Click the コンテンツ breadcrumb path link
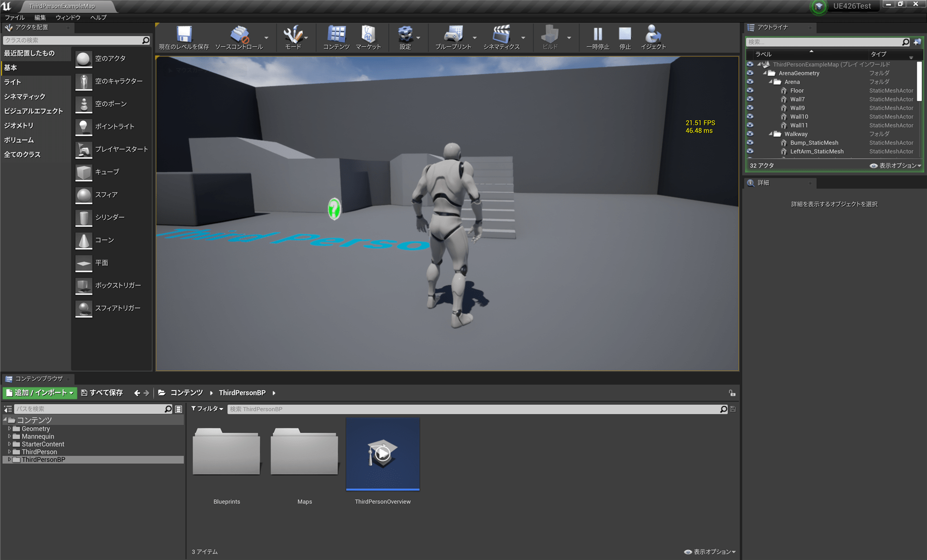The height and width of the screenshot is (560, 927). (x=186, y=392)
